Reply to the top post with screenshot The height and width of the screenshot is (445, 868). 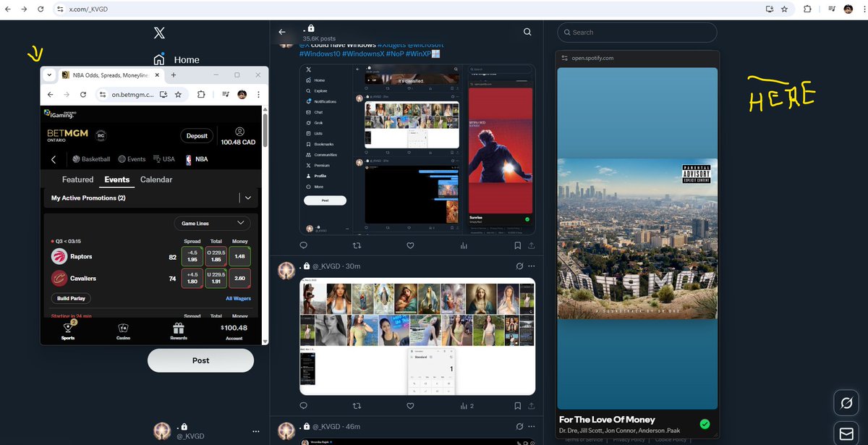click(304, 245)
